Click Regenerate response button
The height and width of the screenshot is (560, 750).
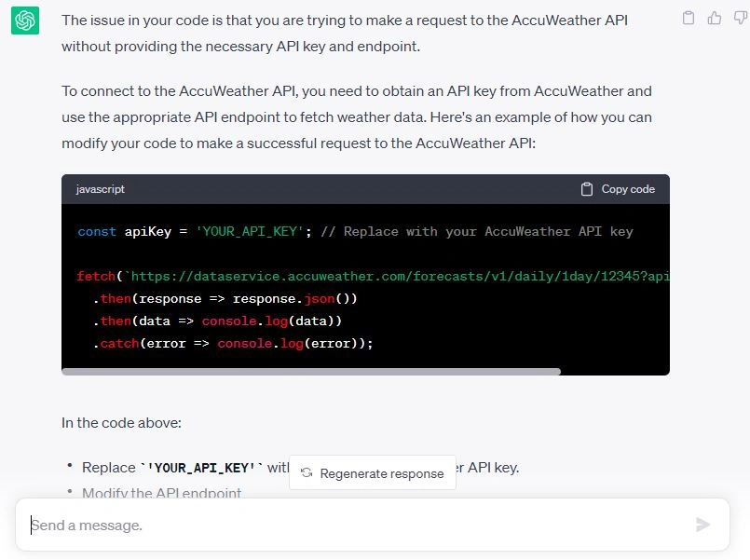pos(373,472)
